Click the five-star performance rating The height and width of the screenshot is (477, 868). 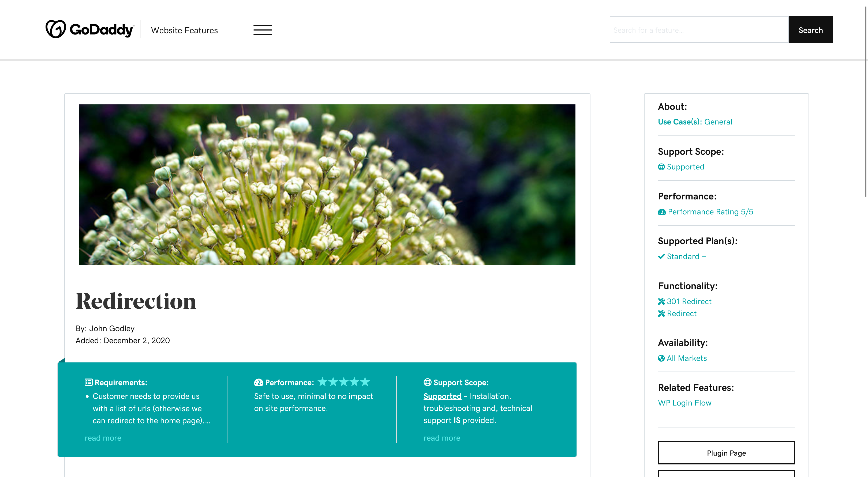pyautogui.click(x=344, y=382)
